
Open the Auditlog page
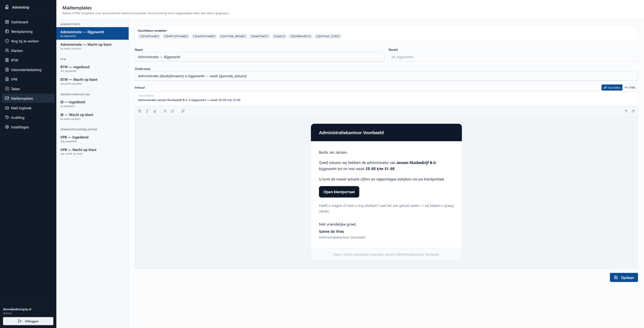coord(28,118)
